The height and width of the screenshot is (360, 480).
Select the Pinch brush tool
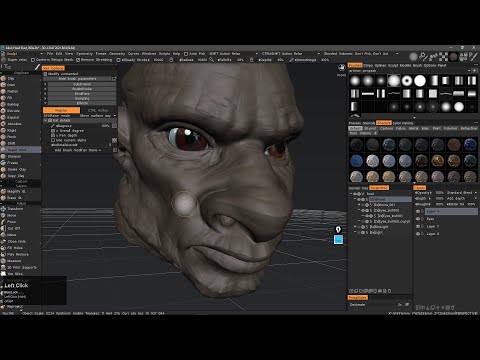[x=12, y=137]
